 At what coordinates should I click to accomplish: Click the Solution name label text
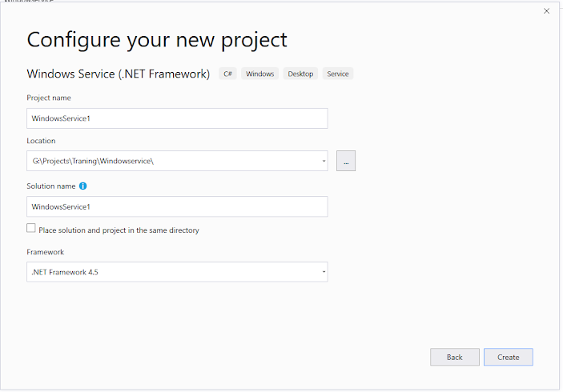click(51, 186)
